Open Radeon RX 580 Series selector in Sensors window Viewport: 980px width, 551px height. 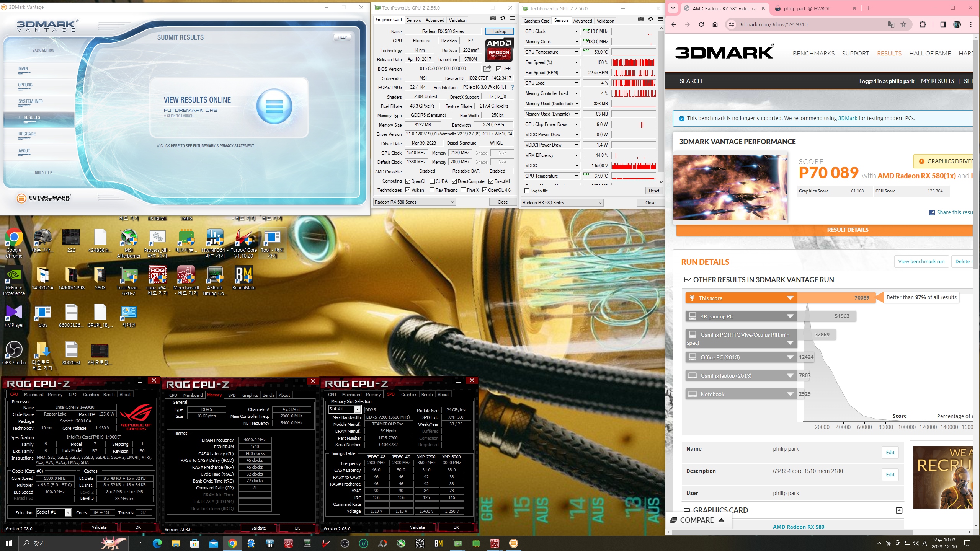562,203
